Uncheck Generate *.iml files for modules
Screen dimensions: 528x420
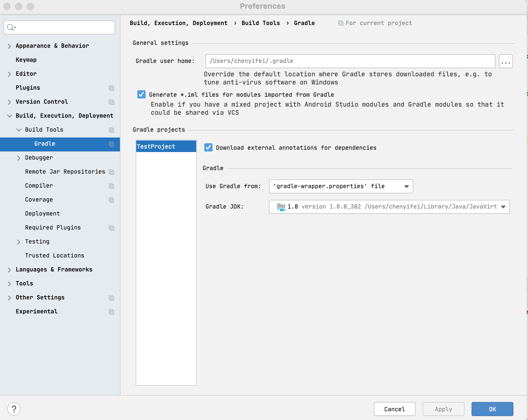141,94
